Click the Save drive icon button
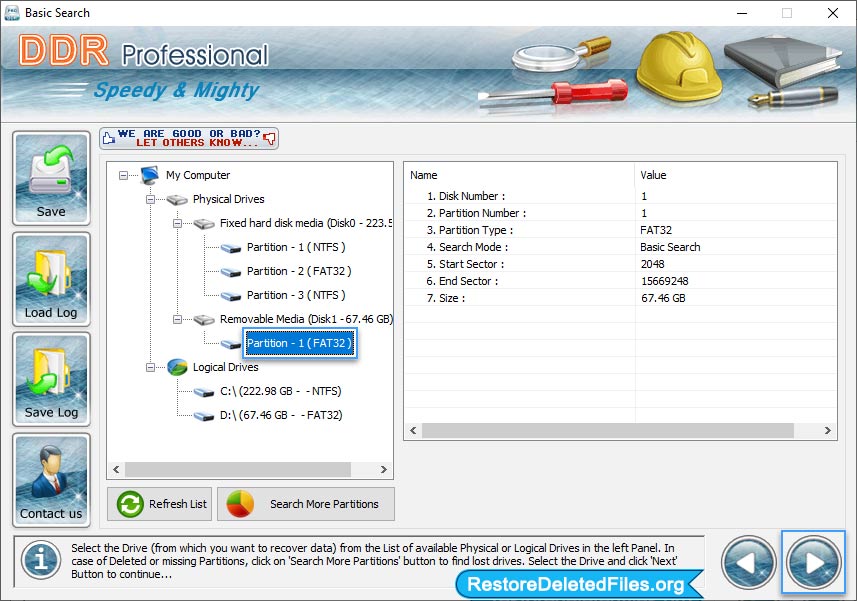 51,178
